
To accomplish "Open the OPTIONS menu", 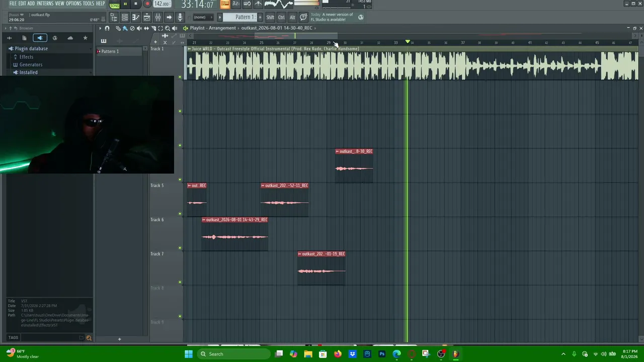I will click(73, 4).
